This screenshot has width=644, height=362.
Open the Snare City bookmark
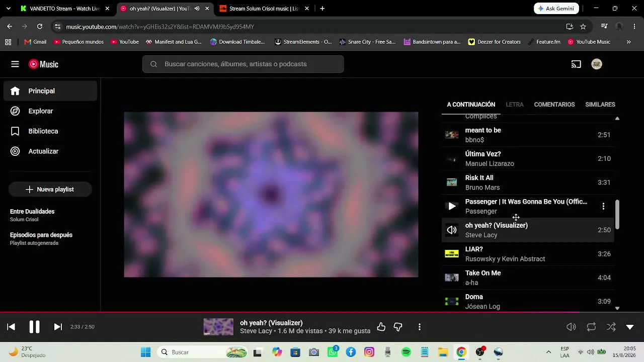(x=367, y=42)
